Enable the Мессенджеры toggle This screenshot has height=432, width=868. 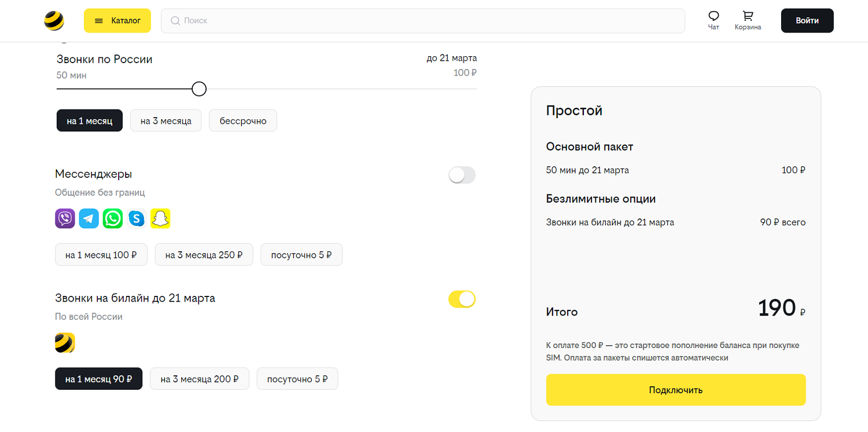462,175
